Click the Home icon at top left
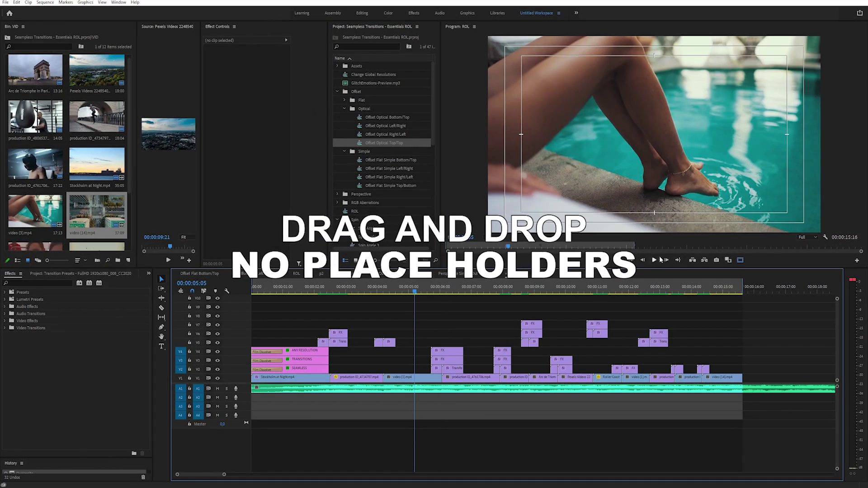 pyautogui.click(x=9, y=13)
